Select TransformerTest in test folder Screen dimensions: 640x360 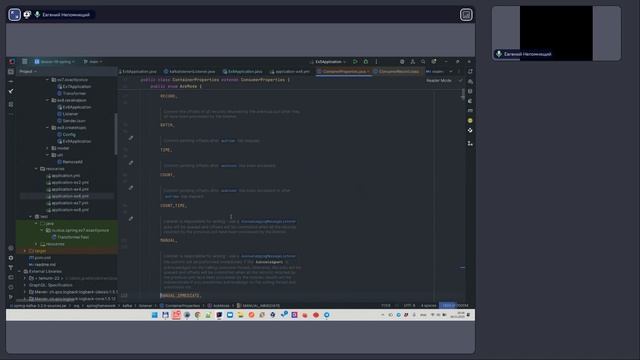point(70,237)
